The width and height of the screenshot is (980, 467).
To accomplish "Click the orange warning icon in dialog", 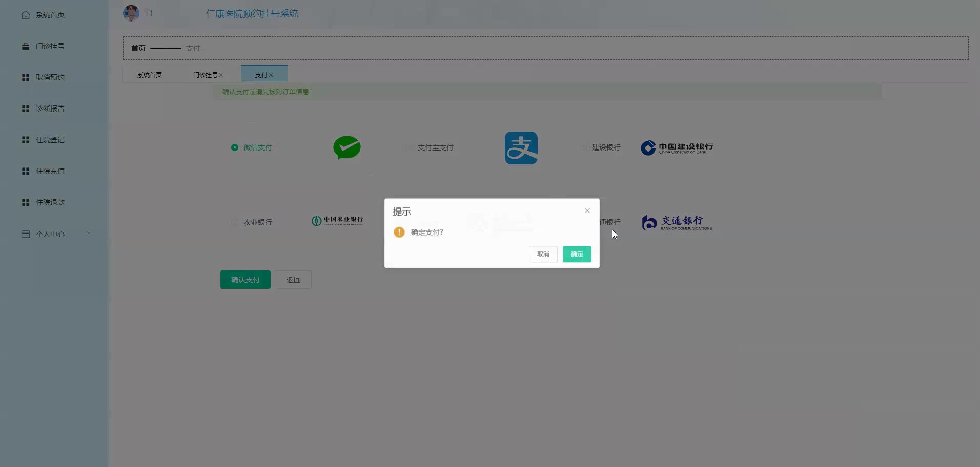I will pyautogui.click(x=399, y=232).
